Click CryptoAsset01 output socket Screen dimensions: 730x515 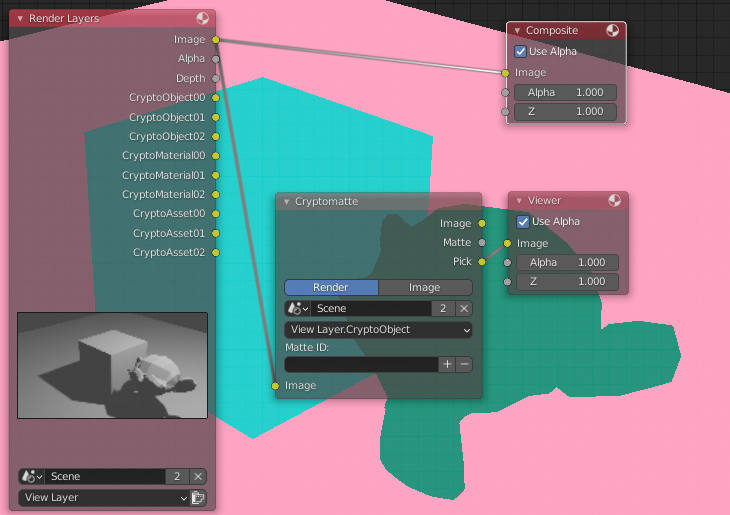click(216, 233)
